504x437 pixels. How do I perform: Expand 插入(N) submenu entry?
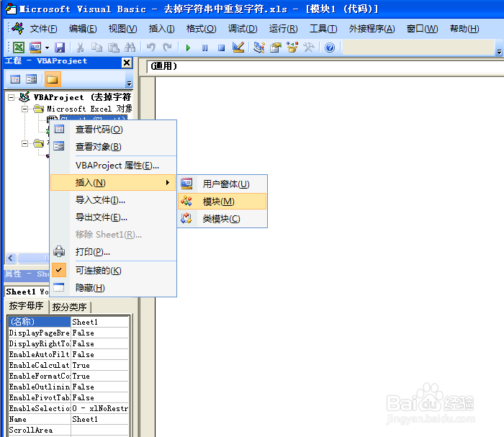click(114, 183)
